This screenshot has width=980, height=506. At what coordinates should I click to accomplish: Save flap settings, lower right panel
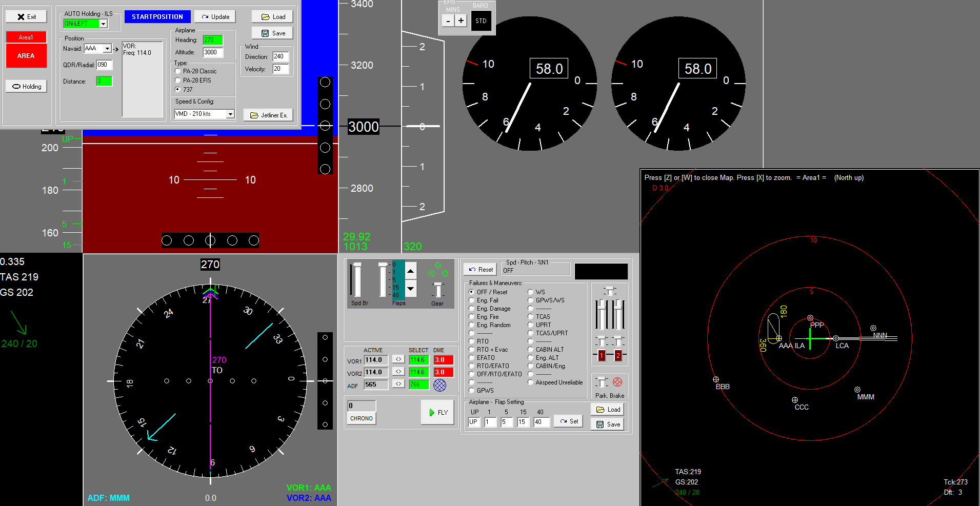point(608,424)
